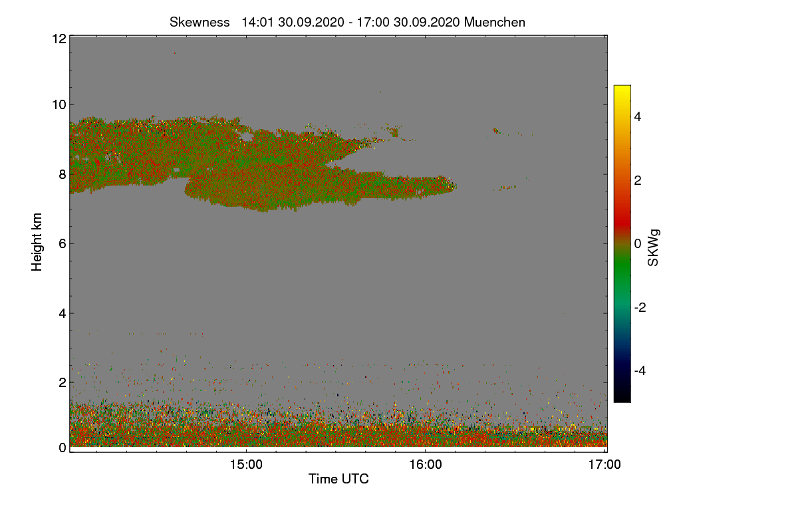Click the 15:00 time tick label
The image size is (798, 532).
(246, 465)
